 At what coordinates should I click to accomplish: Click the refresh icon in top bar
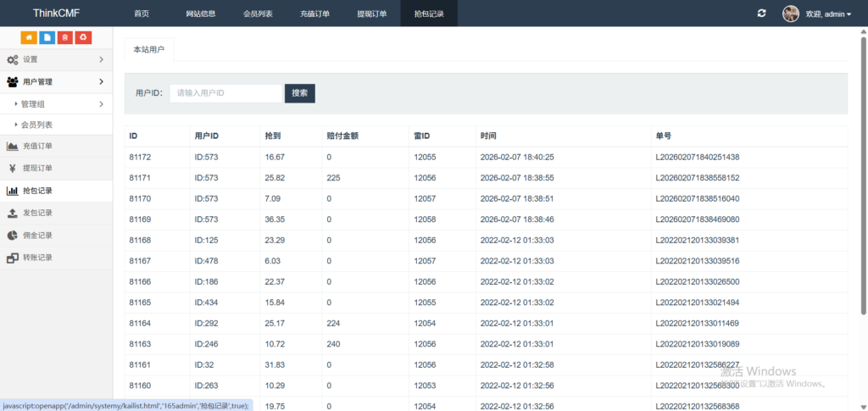click(x=762, y=14)
